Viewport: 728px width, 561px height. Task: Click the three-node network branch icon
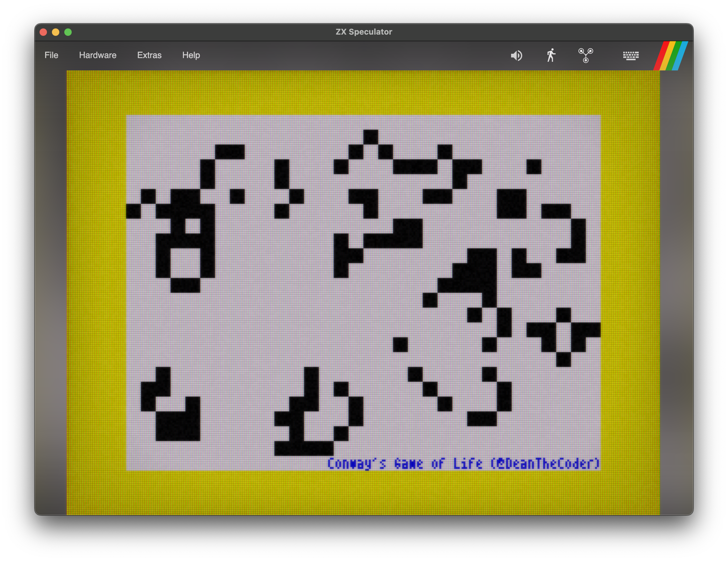pyautogui.click(x=585, y=55)
